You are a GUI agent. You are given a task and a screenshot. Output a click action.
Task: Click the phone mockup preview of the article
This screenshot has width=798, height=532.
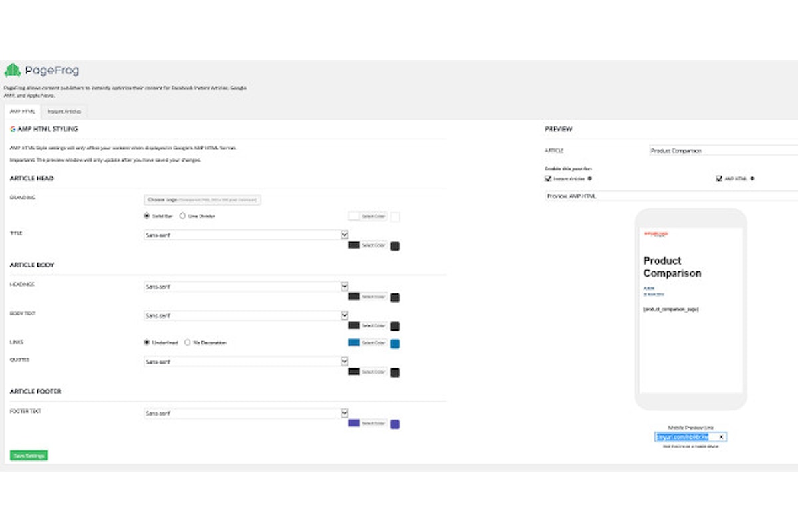(691, 310)
